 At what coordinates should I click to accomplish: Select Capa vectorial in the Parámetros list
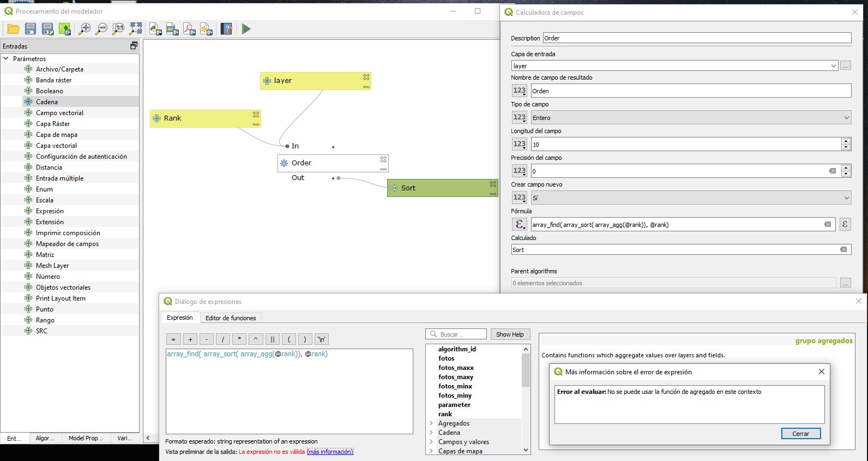(56, 145)
